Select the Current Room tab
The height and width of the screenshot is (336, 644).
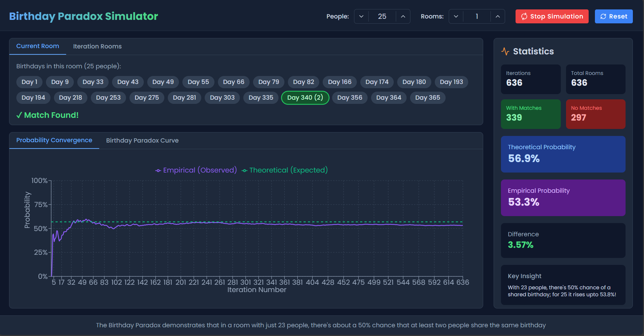click(x=38, y=46)
